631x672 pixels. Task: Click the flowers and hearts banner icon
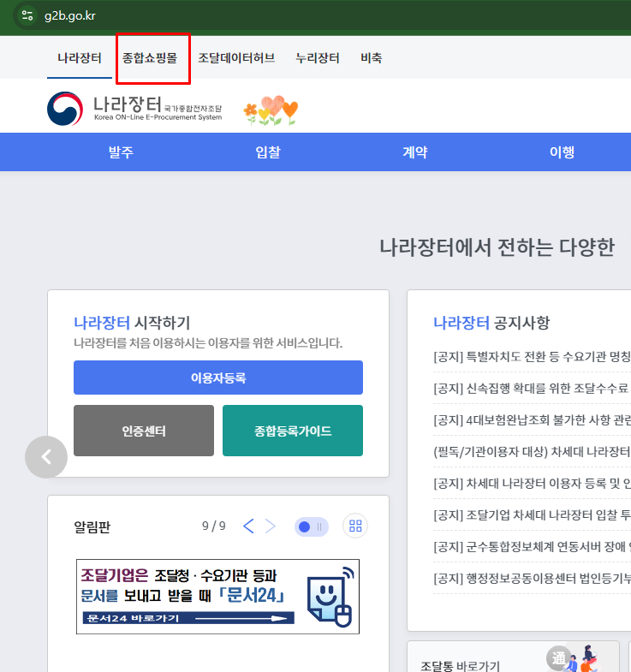pyautogui.click(x=271, y=110)
